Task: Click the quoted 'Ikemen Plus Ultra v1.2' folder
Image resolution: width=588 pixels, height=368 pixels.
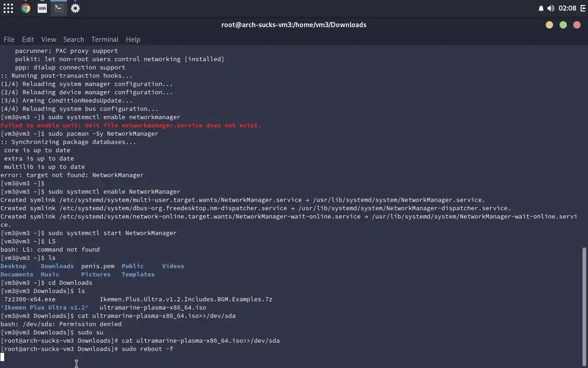Action: pyautogui.click(x=45, y=307)
